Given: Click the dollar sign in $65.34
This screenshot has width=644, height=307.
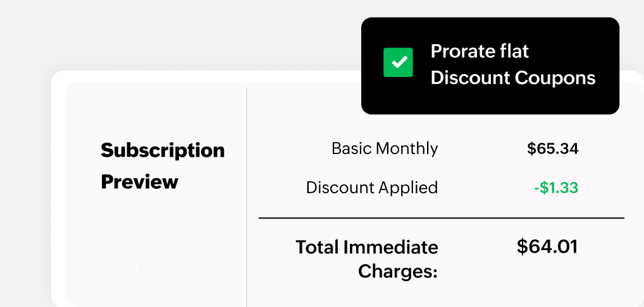Looking at the screenshot, I should 531,148.
